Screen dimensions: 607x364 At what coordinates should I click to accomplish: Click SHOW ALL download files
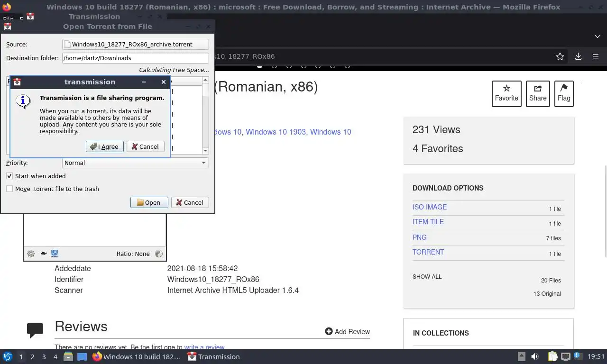click(x=427, y=277)
